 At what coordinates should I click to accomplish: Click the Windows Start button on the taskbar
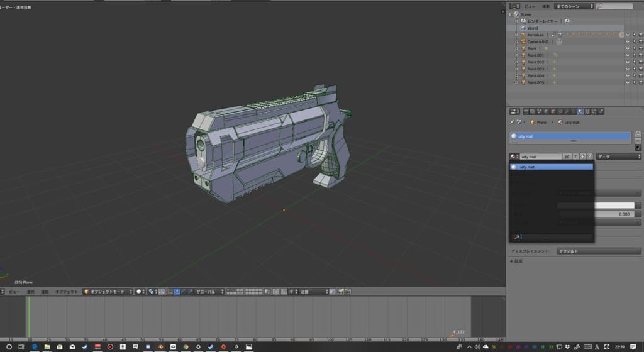(9, 346)
